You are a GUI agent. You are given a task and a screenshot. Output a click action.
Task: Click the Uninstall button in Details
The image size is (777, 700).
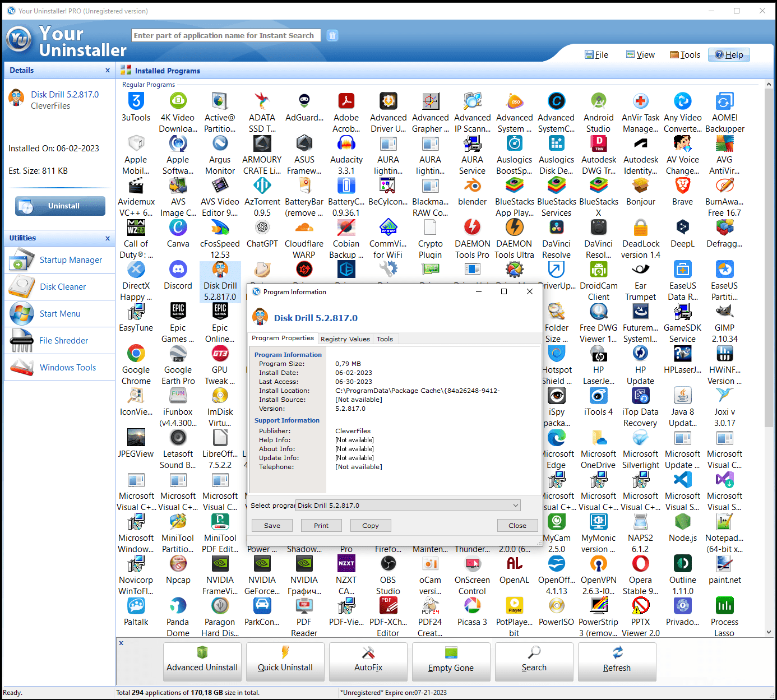coord(60,206)
